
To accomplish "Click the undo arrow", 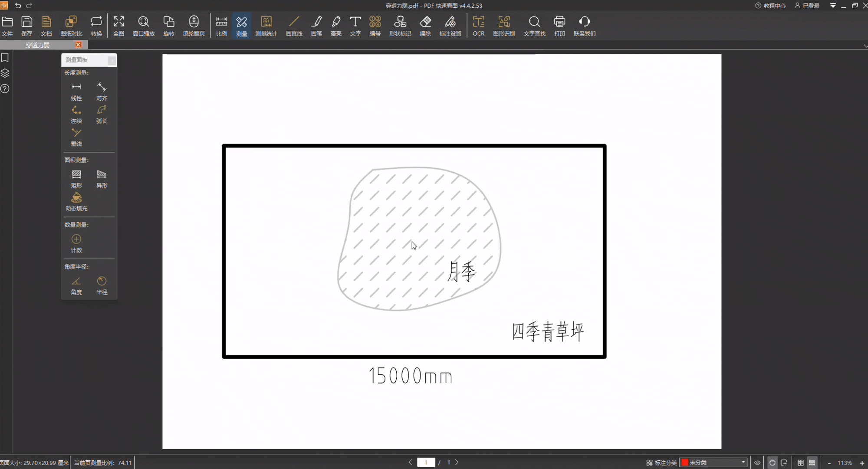I will [x=18, y=6].
